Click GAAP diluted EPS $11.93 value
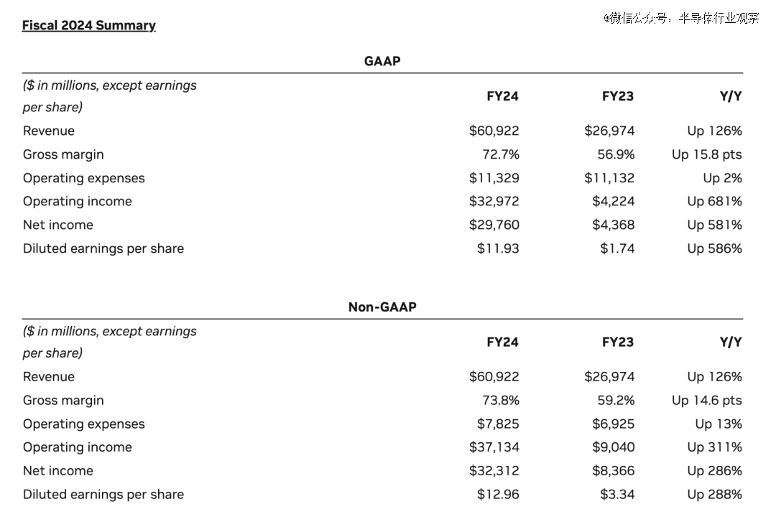This screenshot has height=532, width=776. tap(498, 248)
